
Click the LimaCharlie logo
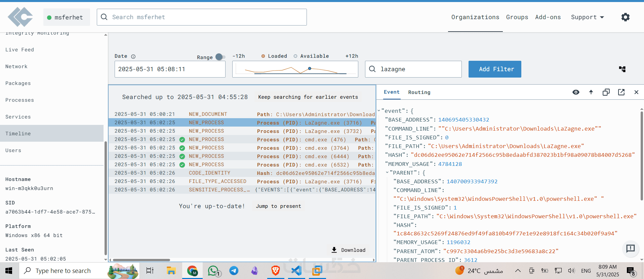pos(21,17)
